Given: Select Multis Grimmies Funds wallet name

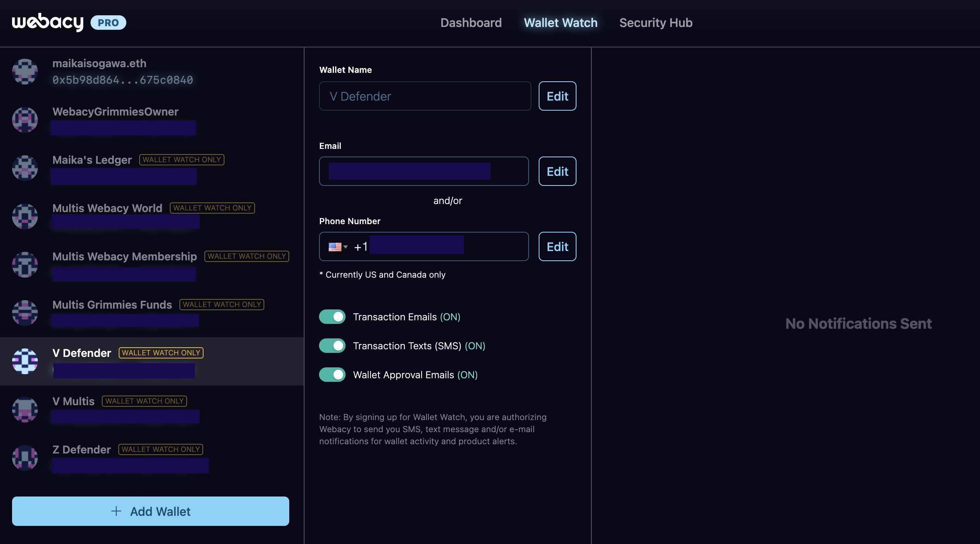Looking at the screenshot, I should 112,305.
